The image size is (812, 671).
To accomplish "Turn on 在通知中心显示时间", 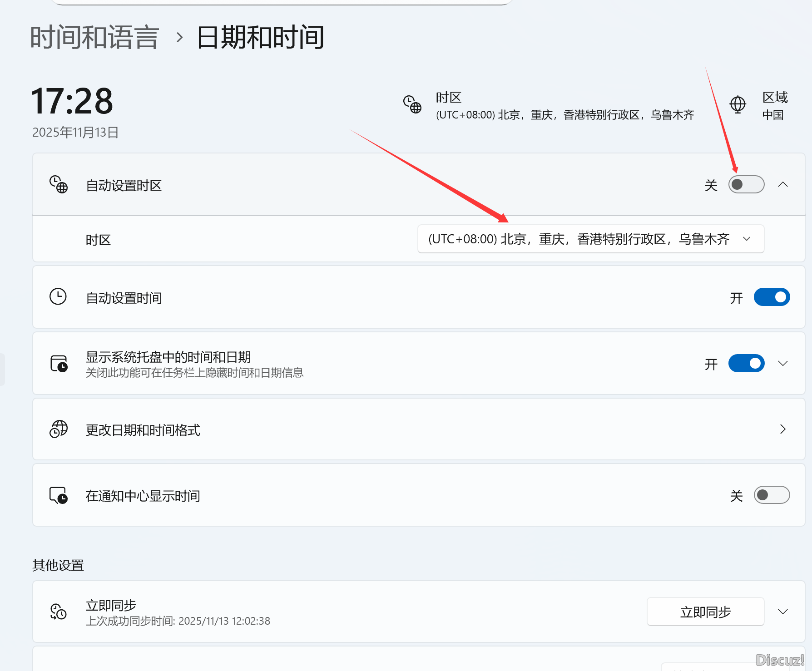I will [773, 495].
